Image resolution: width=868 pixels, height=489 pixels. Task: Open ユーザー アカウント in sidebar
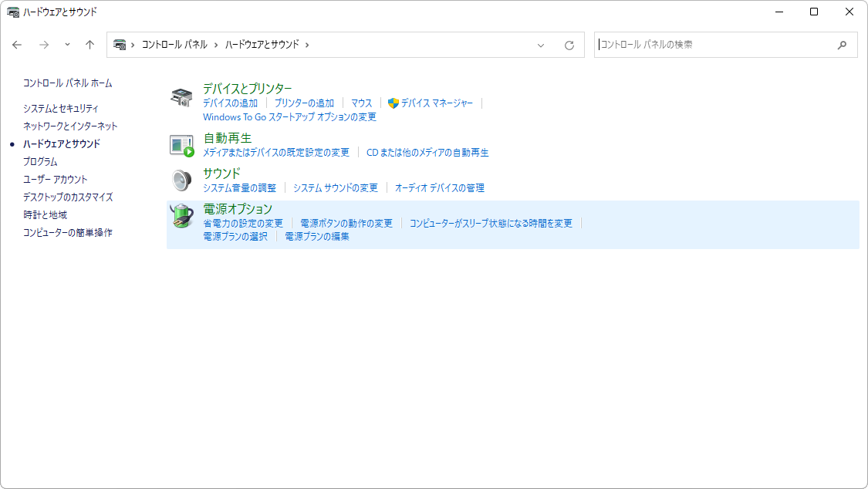[x=55, y=179]
